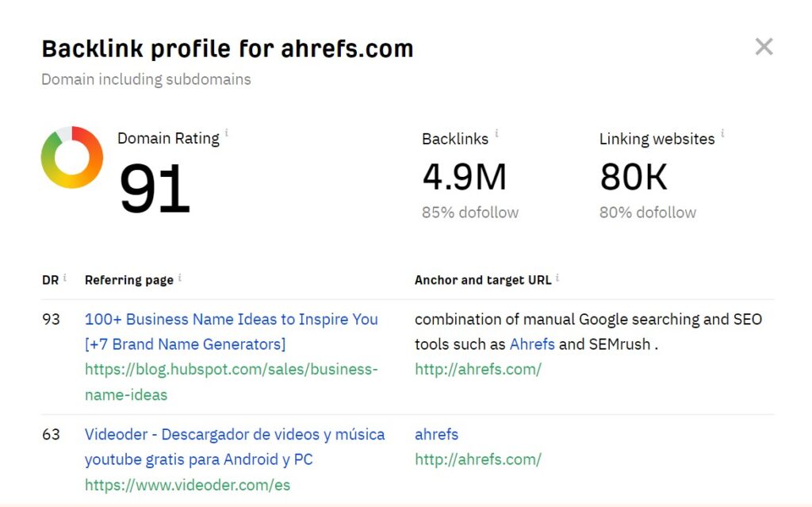Click the DR value 63

(x=51, y=434)
